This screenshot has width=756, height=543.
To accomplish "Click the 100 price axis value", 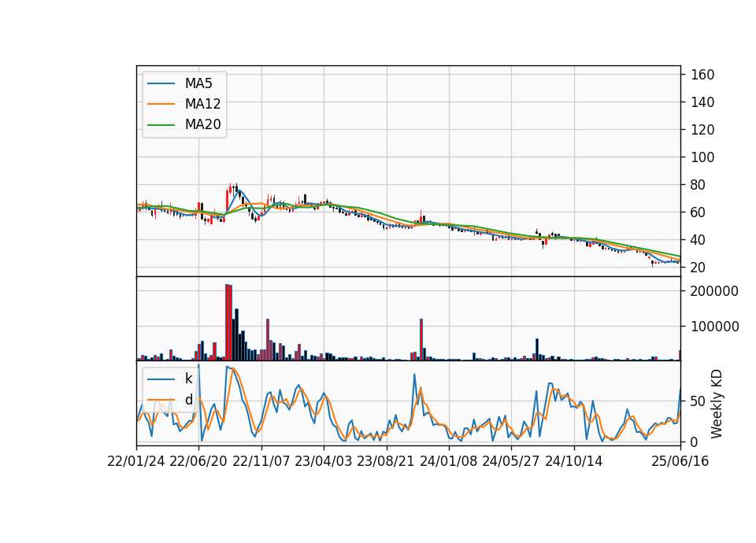I will 702,157.
